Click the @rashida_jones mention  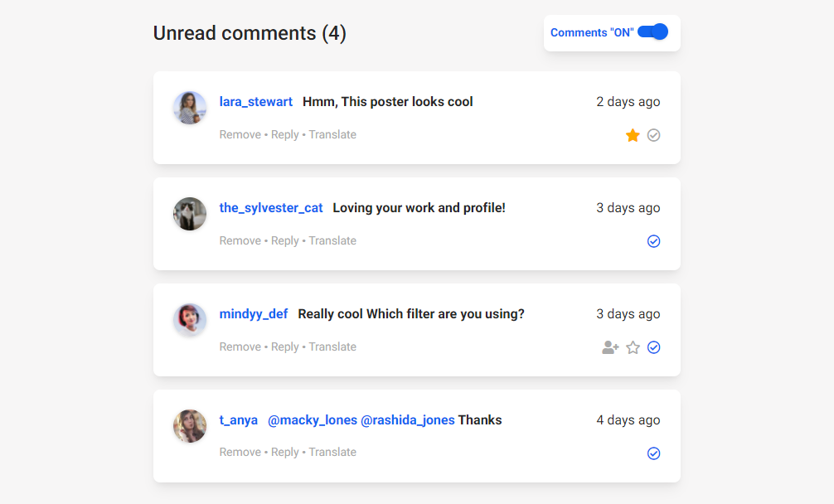coord(407,420)
